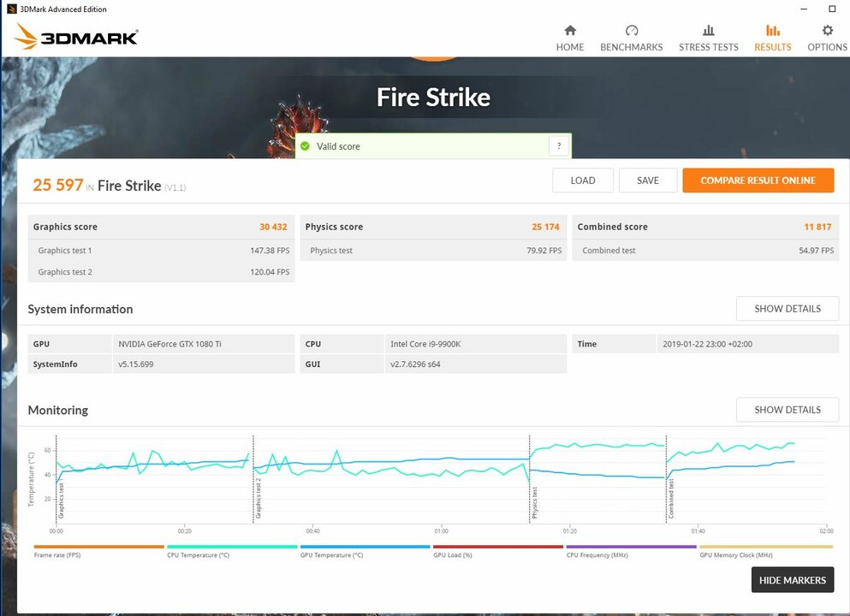This screenshot has width=850, height=616.
Task: Click the 3DMark title bar app icon
Action: (11, 9)
